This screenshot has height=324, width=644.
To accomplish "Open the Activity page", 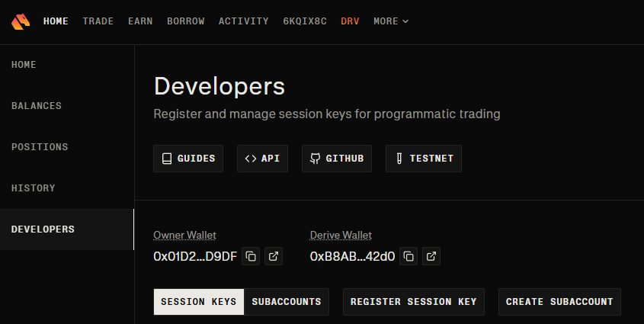I will click(x=244, y=21).
